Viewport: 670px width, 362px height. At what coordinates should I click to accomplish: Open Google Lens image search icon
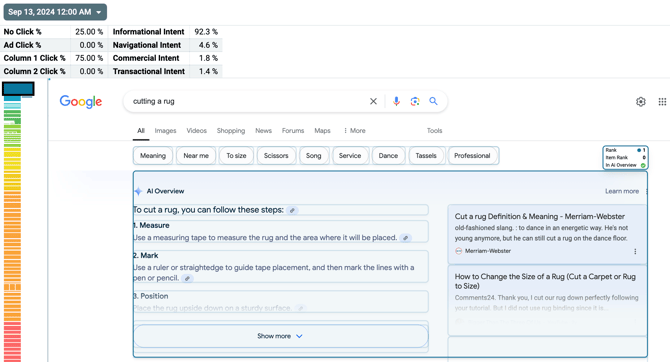point(414,101)
